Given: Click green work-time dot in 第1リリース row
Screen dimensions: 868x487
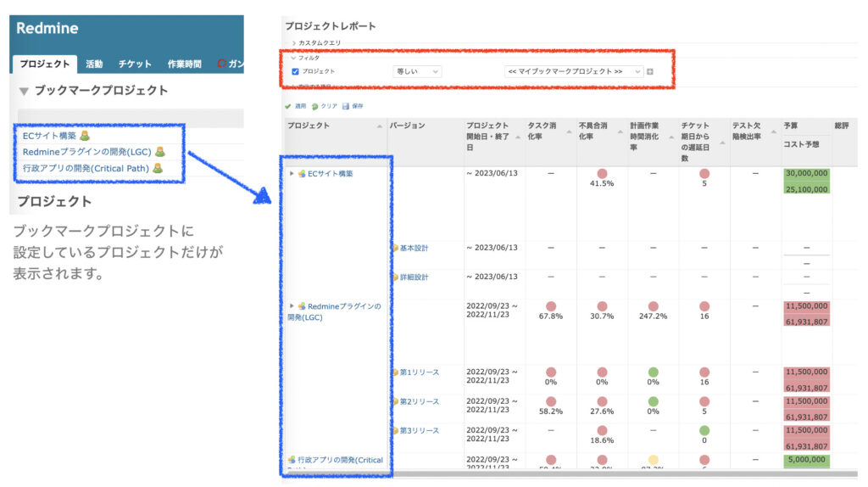Looking at the screenshot, I should tap(654, 372).
